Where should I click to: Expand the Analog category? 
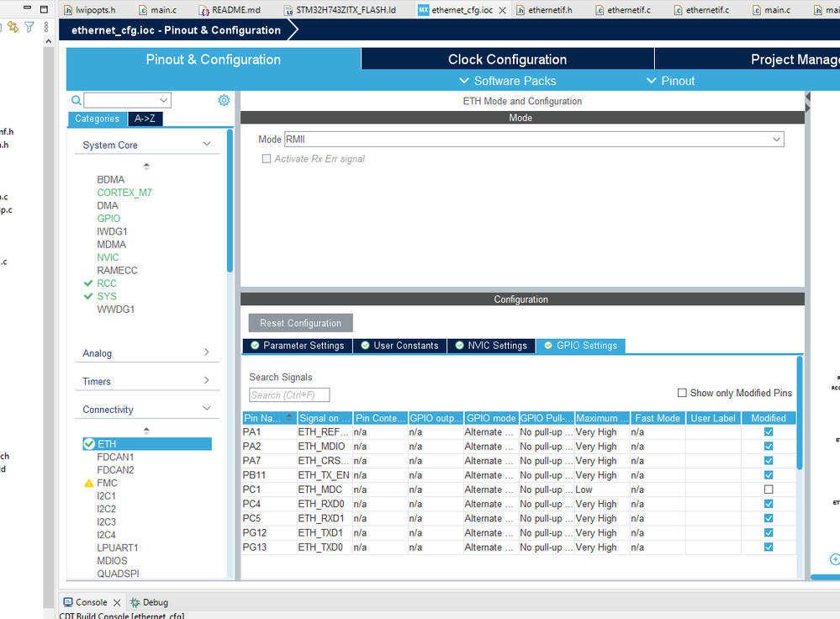207,352
